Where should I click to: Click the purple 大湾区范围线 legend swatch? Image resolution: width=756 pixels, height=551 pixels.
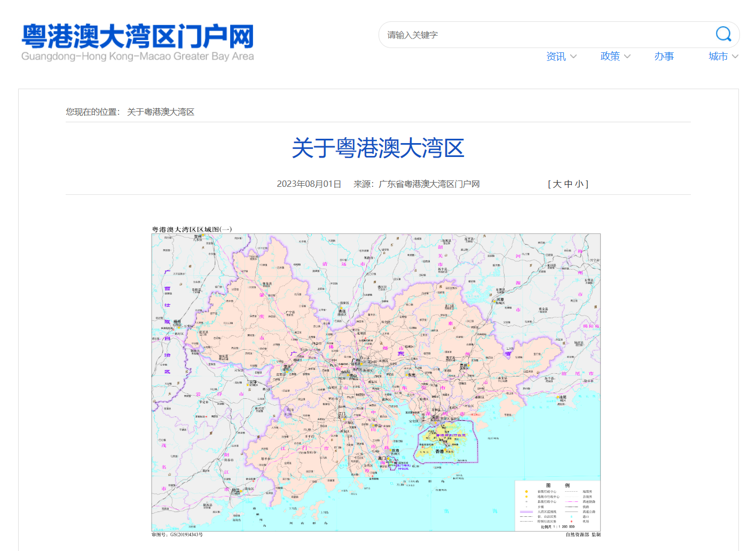click(x=526, y=511)
